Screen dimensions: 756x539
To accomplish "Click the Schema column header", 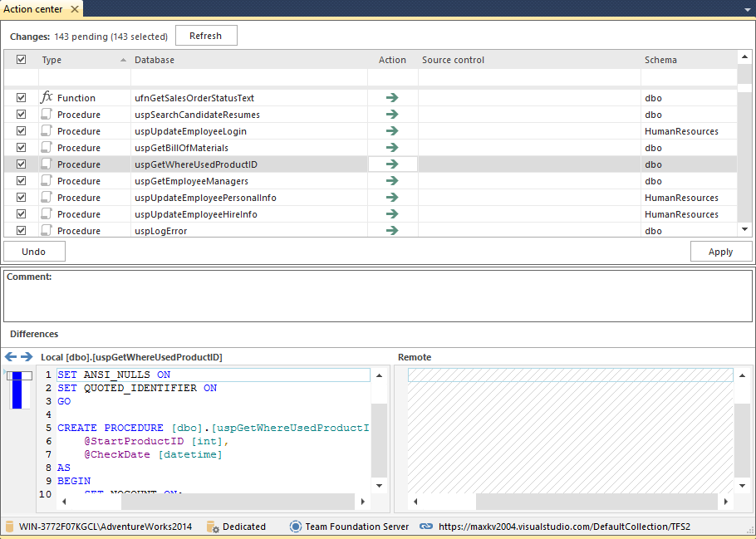I will click(660, 60).
